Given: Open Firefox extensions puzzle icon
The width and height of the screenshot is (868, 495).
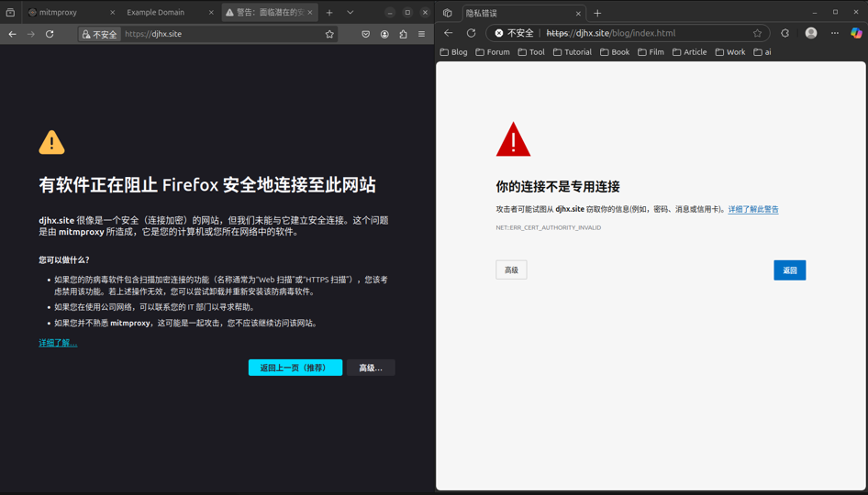Looking at the screenshot, I should (x=403, y=34).
